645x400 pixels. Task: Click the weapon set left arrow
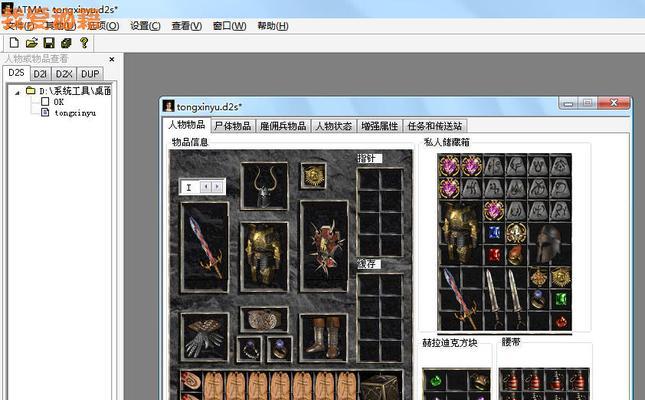pyautogui.click(x=206, y=187)
